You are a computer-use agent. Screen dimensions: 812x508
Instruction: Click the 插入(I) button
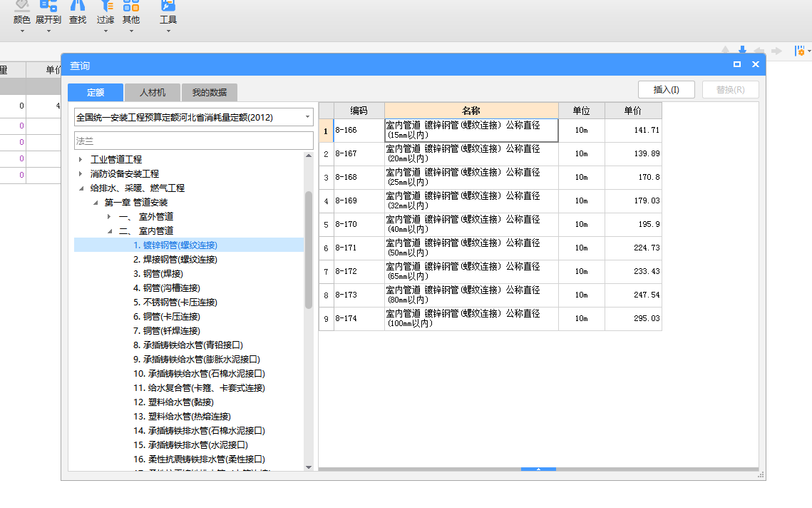click(666, 90)
